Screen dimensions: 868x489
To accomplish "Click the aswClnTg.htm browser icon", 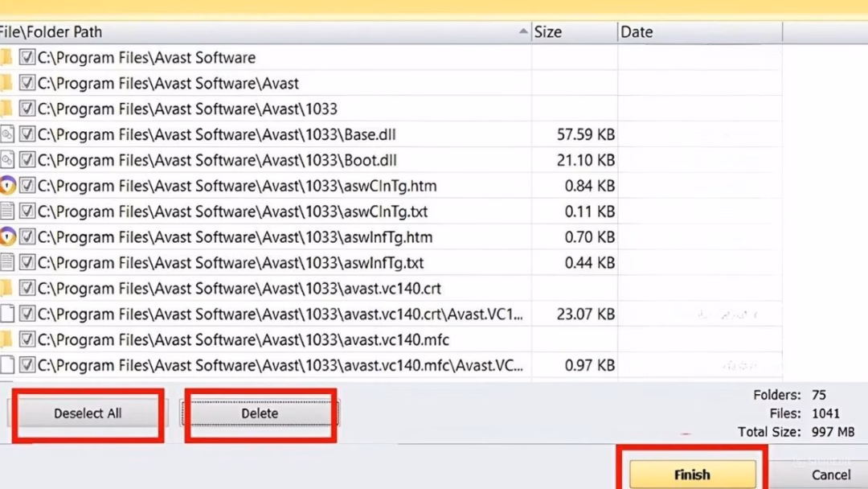I will [7, 186].
